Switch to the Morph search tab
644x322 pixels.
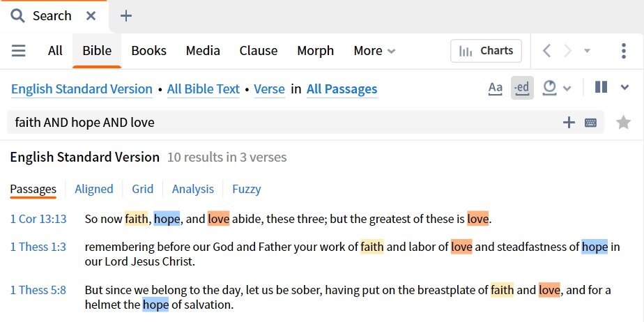(x=316, y=51)
